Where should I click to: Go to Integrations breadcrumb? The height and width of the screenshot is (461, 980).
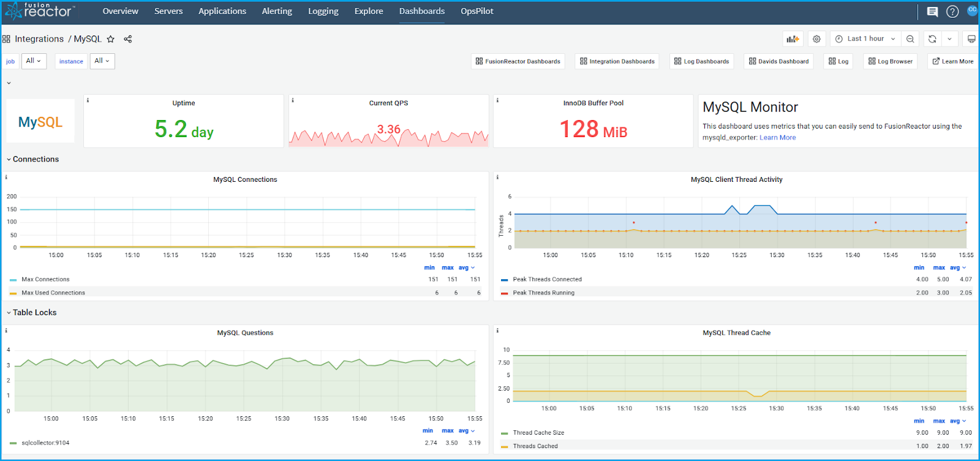[x=39, y=39]
